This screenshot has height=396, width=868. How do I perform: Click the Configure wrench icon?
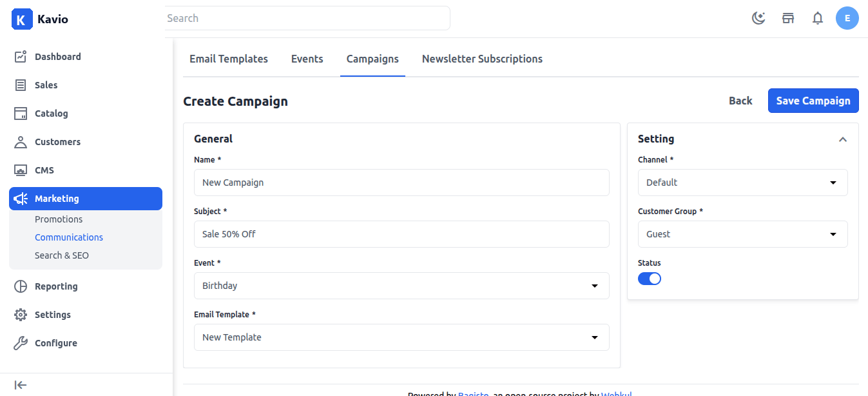click(21, 343)
